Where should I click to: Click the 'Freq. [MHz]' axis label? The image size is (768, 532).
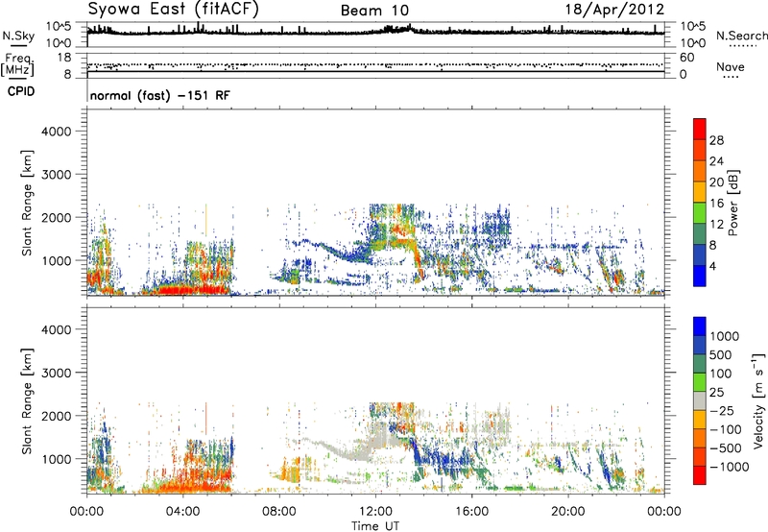coord(17,64)
